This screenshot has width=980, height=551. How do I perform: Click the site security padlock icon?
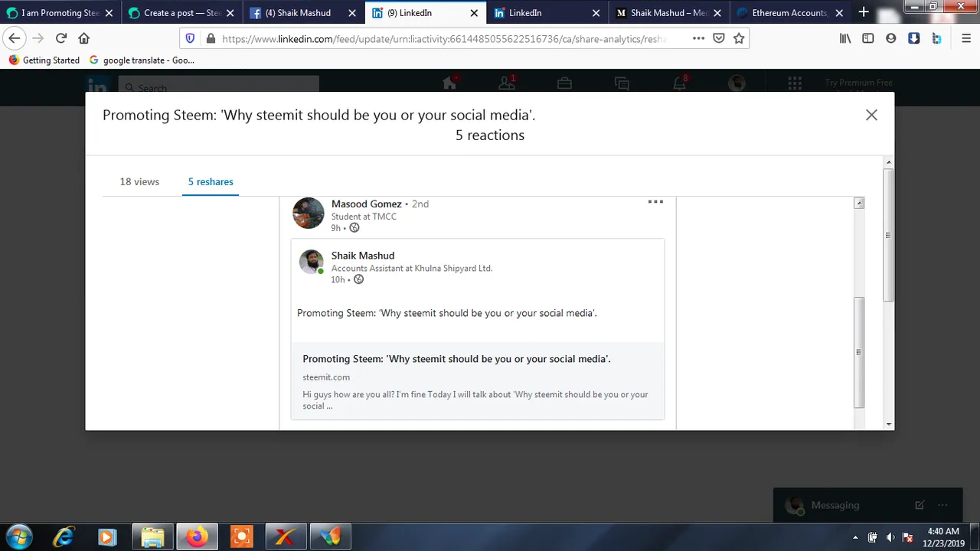[211, 38]
